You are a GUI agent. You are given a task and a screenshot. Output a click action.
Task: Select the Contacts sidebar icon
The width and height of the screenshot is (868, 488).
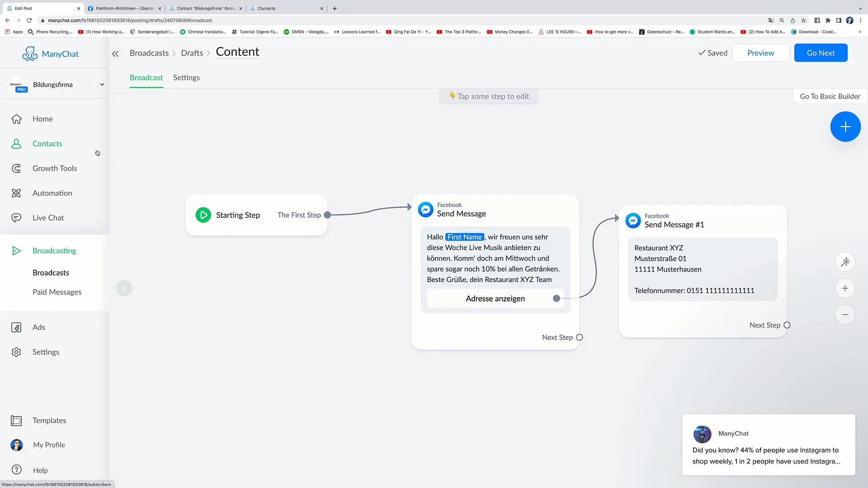click(17, 144)
